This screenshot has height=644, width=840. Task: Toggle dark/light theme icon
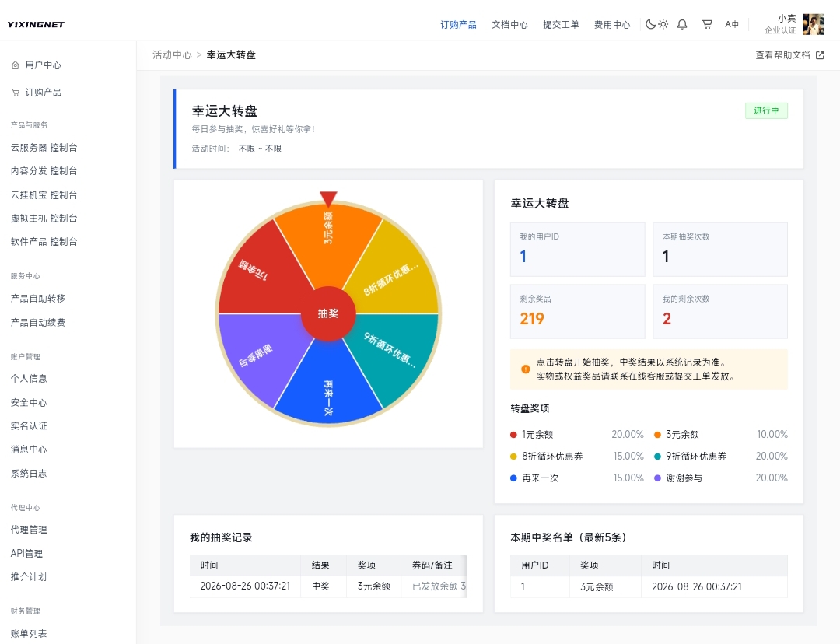pyautogui.click(x=656, y=24)
